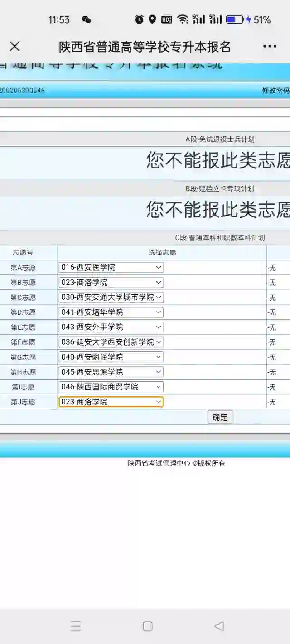Image resolution: width=290 pixels, height=644 pixels.
Task: Open the 第I志愿 dropdown showing 046-陕西国际商贸学院
Action: [111, 387]
